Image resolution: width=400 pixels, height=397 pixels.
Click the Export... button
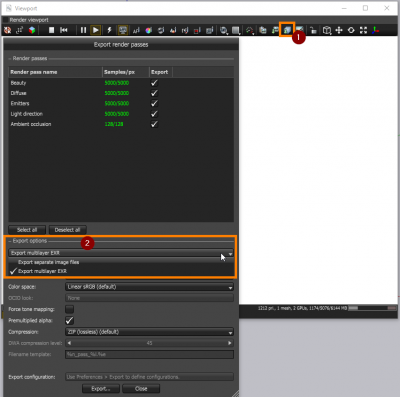pos(101,389)
